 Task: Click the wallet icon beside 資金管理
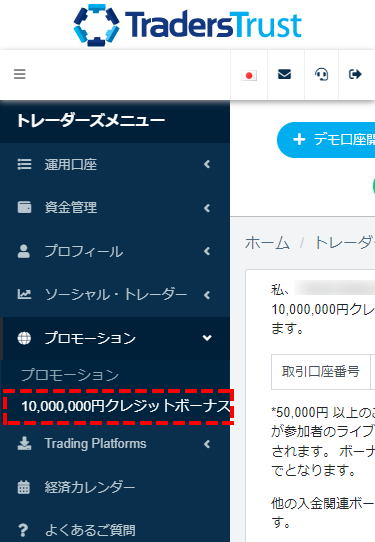(25, 207)
